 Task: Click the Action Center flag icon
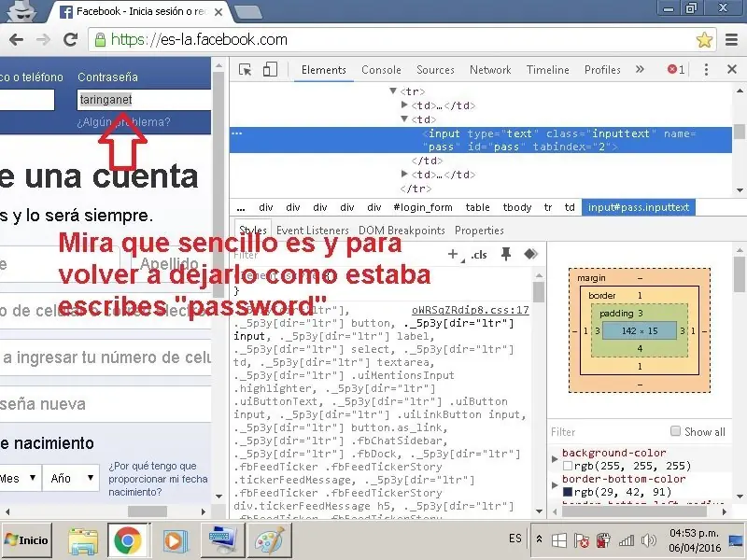coord(581,540)
